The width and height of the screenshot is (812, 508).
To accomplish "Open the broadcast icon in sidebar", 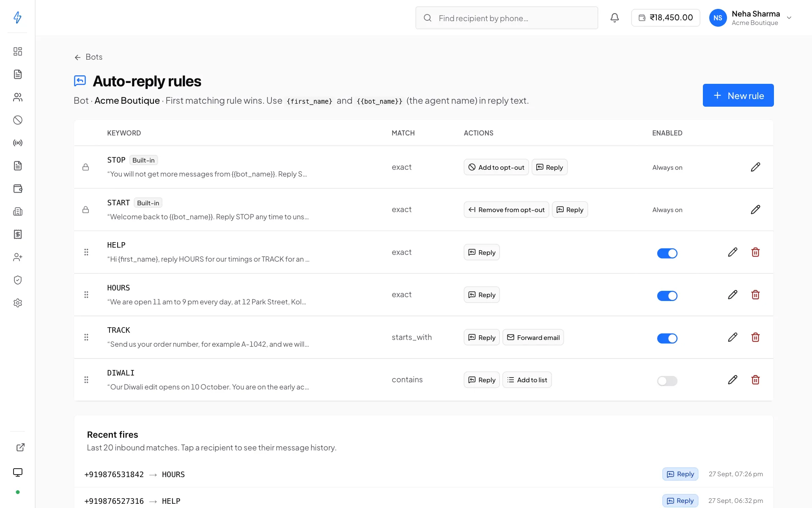I will pyautogui.click(x=18, y=143).
